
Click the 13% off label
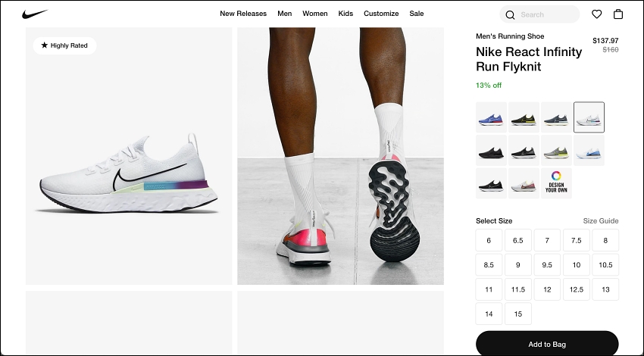(489, 86)
